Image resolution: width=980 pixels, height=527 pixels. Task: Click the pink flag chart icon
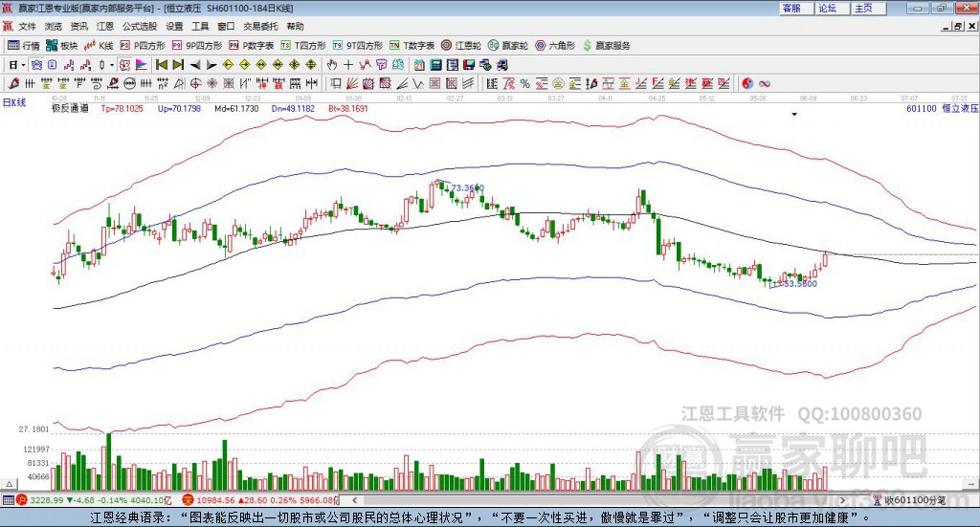coord(142,65)
